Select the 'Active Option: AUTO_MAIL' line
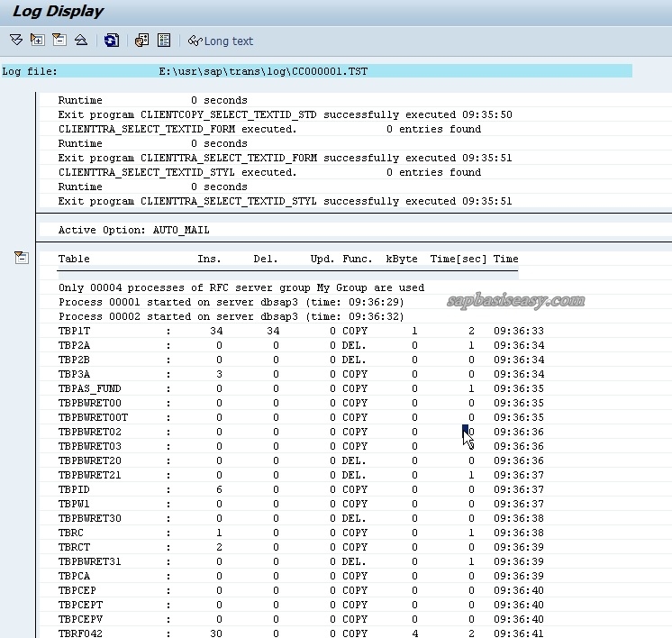The height and width of the screenshot is (638, 672). coord(133,230)
